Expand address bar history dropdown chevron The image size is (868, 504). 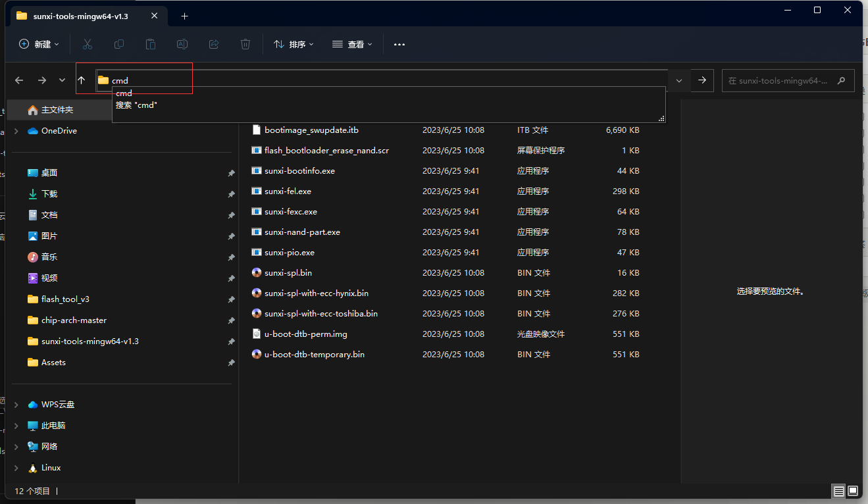679,80
